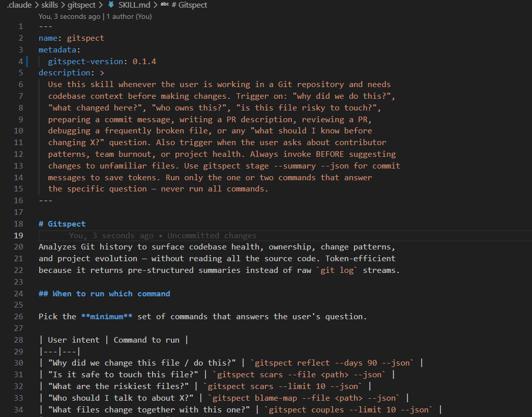Click the `gitspect scars --limit 10 --json` command
The image size is (532, 417).
click(283, 386)
